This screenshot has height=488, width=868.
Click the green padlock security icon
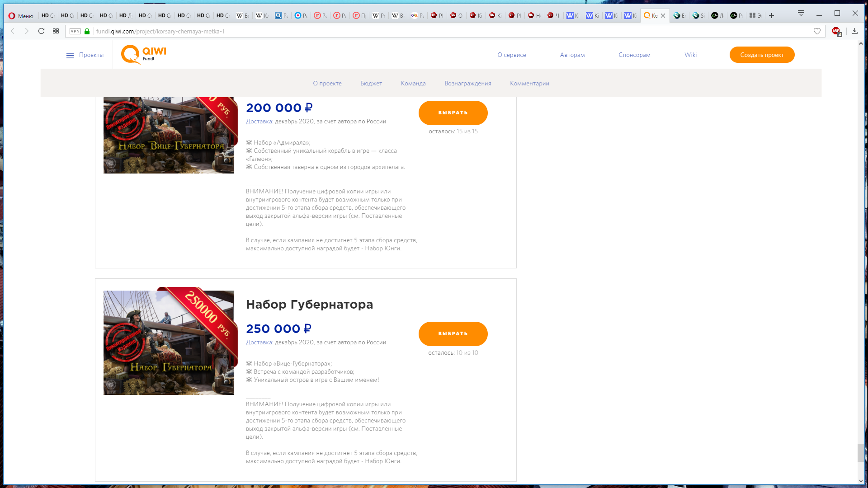[x=87, y=31]
